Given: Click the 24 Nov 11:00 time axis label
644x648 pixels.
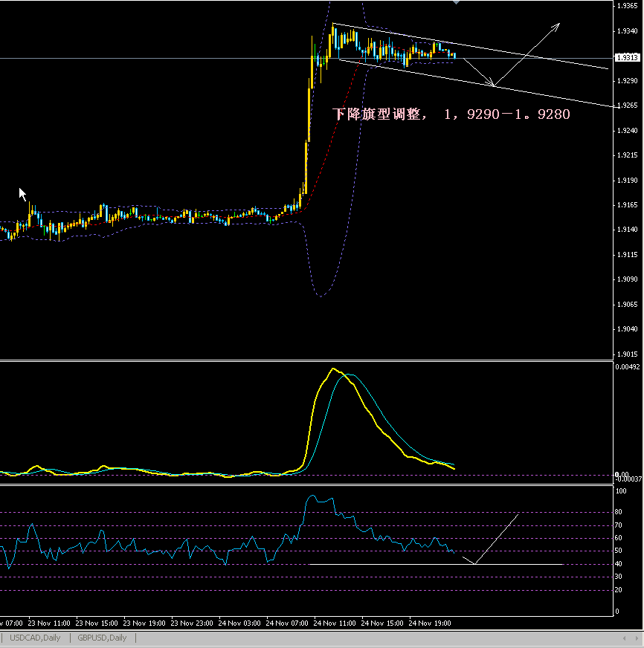Looking at the screenshot, I should point(334,623).
